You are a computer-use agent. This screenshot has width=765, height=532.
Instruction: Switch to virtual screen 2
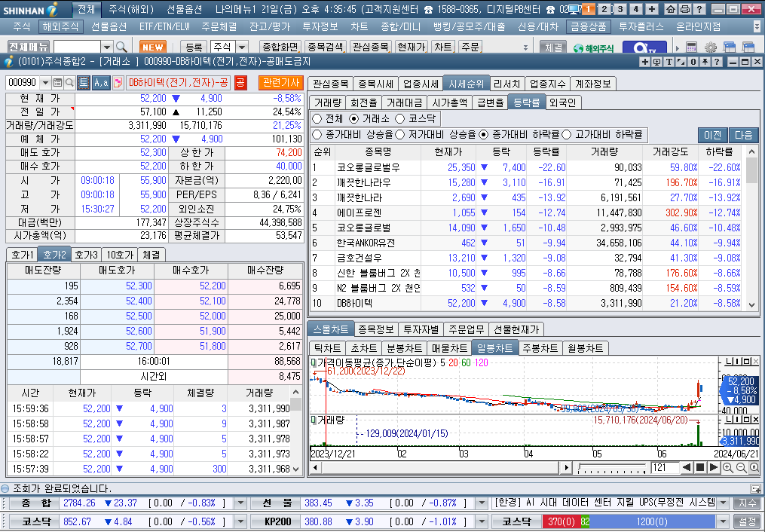604,9
